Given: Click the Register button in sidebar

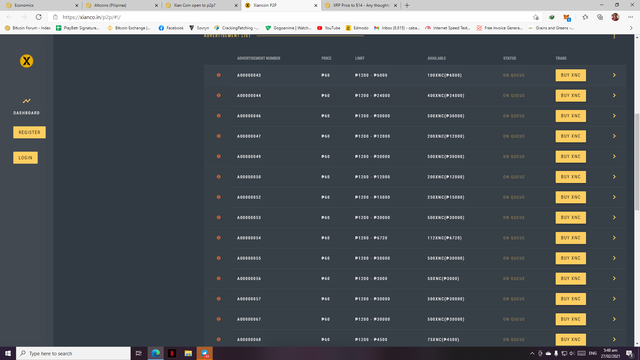Looking at the screenshot, I should point(29,132).
